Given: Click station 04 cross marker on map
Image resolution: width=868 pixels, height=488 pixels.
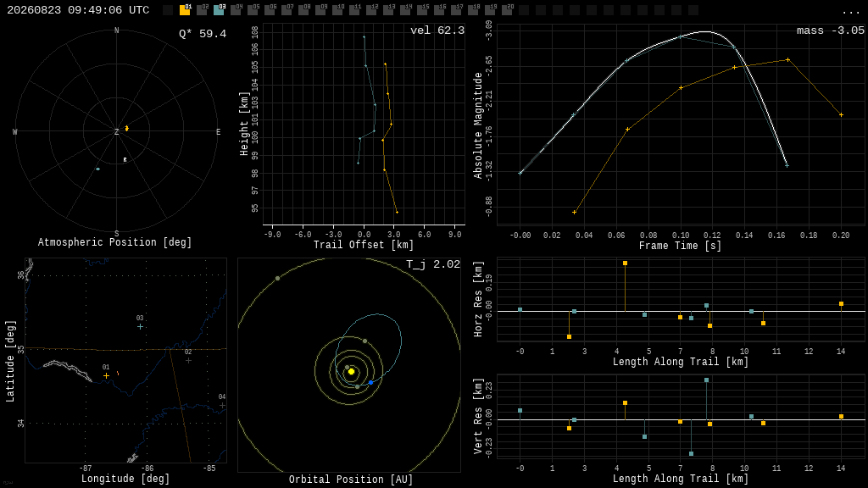Looking at the screenshot, I should [222, 406].
